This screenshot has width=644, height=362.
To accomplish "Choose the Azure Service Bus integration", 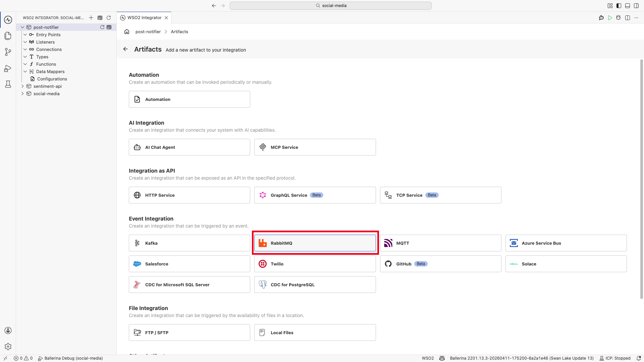I will click(566, 243).
